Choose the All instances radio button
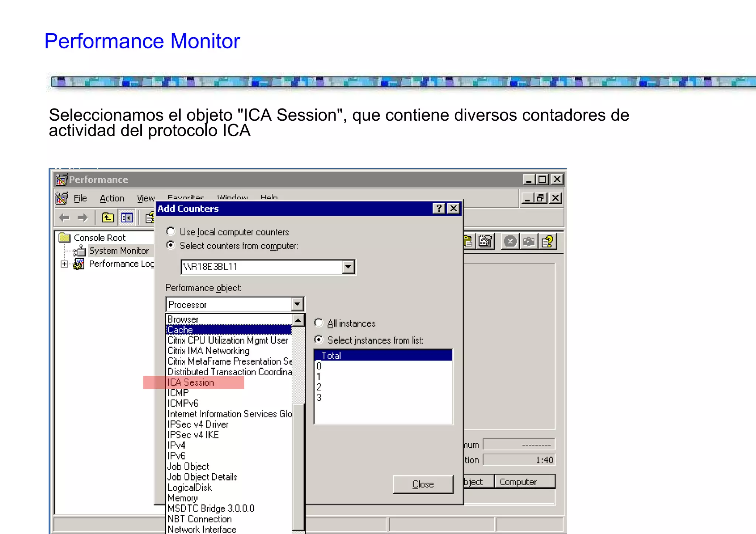The image size is (756, 534). coord(319,323)
